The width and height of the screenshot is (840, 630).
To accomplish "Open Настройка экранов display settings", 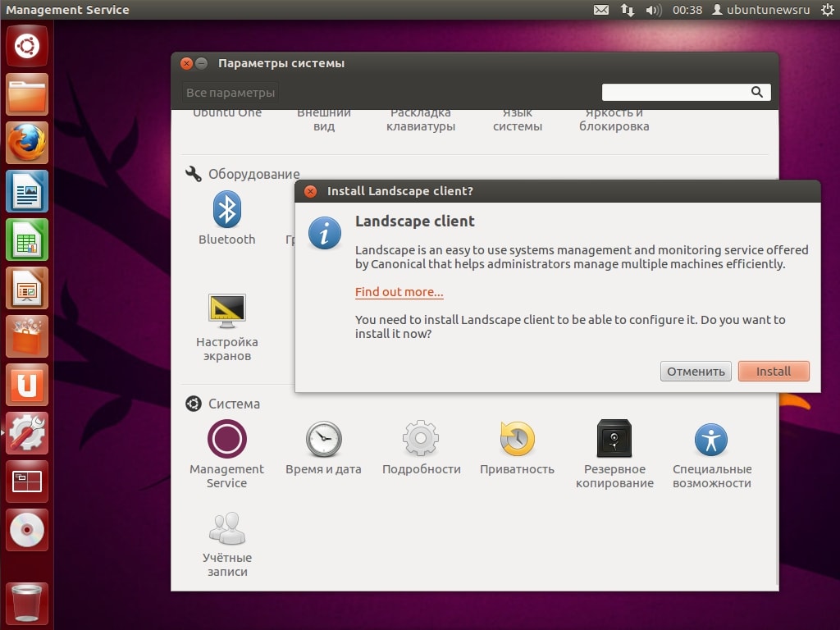I will (226, 328).
